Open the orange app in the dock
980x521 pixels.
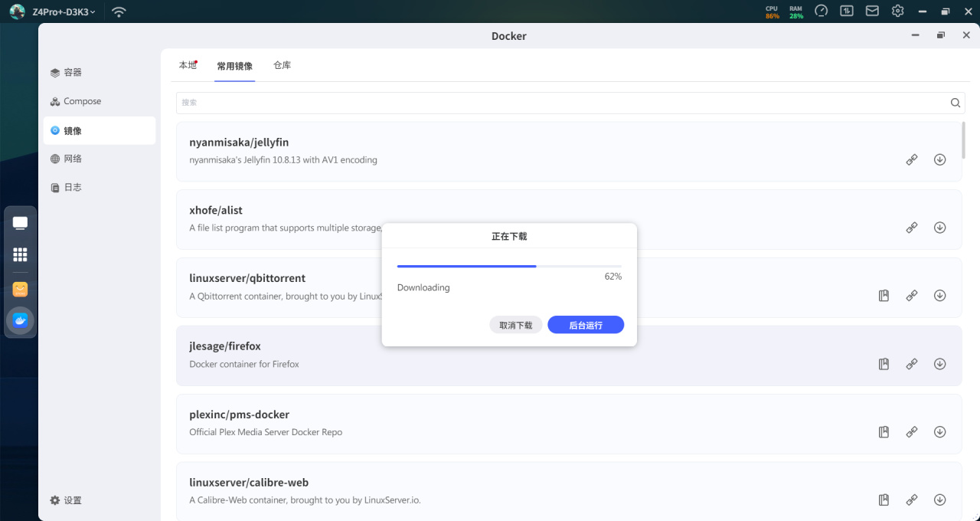[x=21, y=289]
